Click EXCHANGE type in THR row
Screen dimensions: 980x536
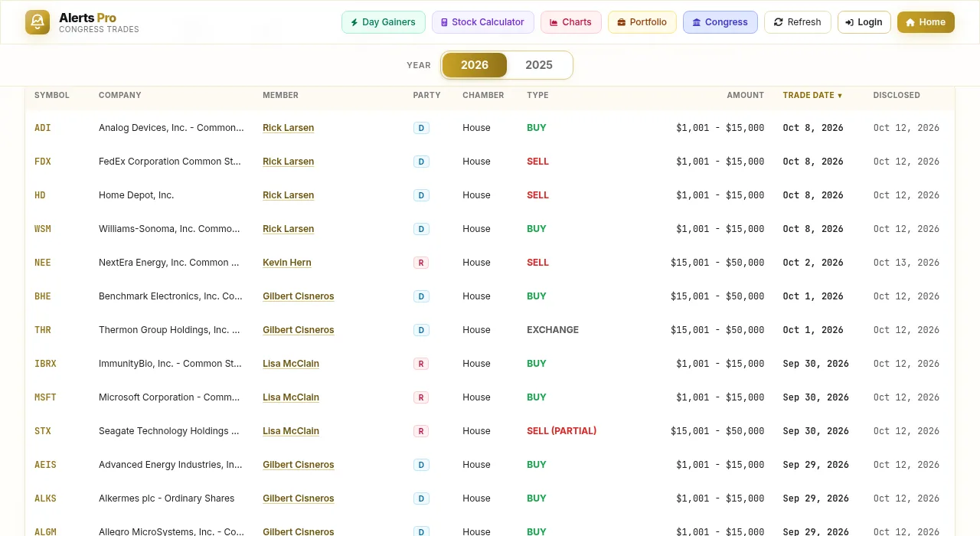(553, 330)
